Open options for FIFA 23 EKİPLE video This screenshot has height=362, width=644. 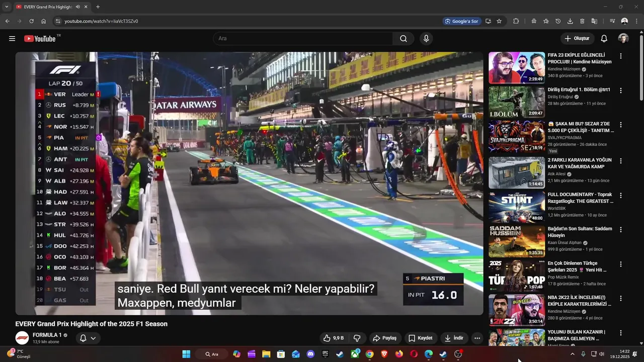pyautogui.click(x=621, y=56)
